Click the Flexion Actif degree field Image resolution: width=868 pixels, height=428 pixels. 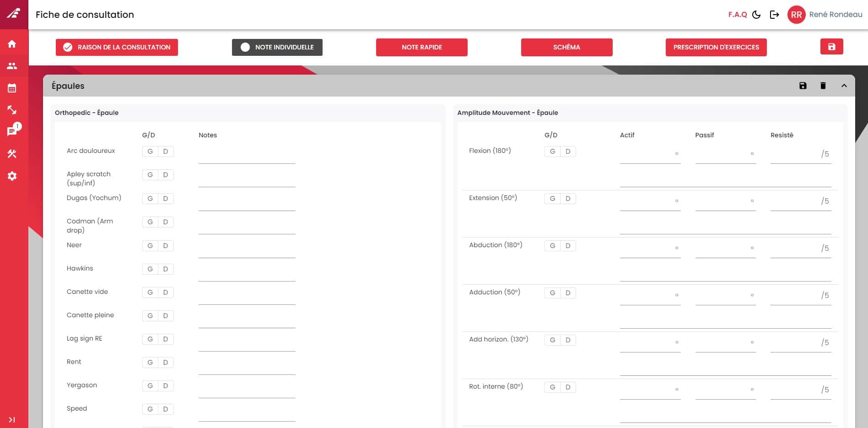650,155
